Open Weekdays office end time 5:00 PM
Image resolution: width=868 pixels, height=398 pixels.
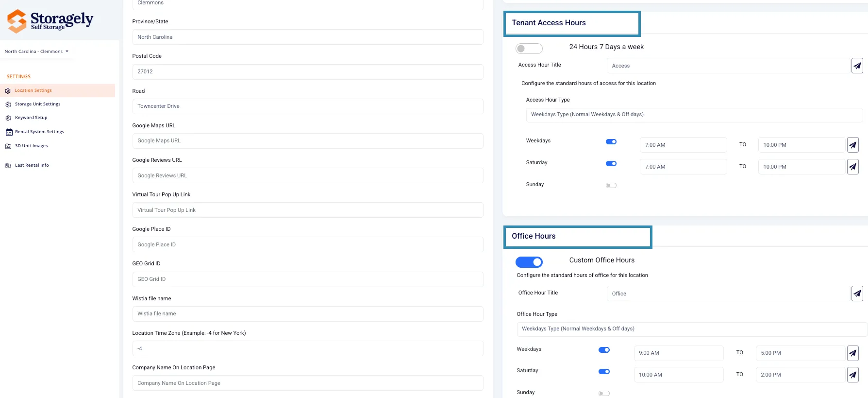pos(801,353)
